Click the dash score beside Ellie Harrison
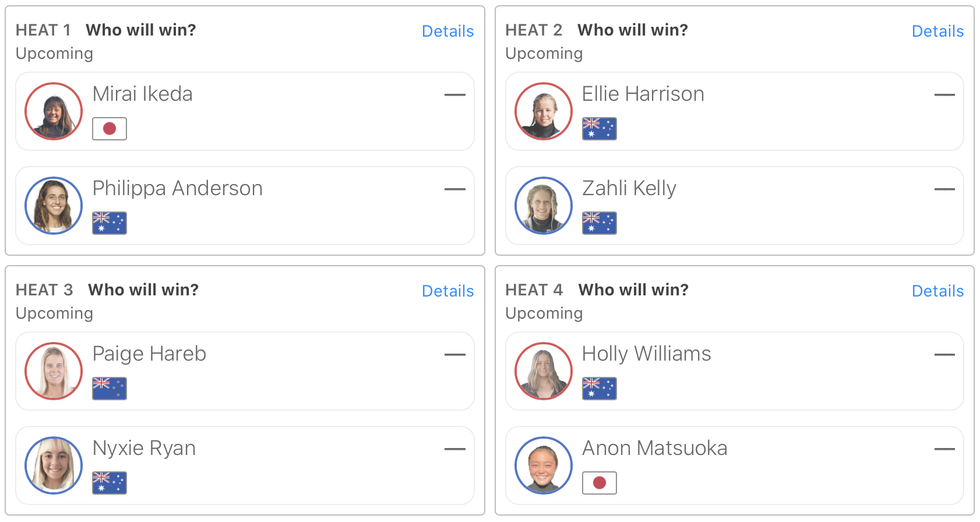Image resolution: width=980 pixels, height=522 pixels. (x=944, y=95)
